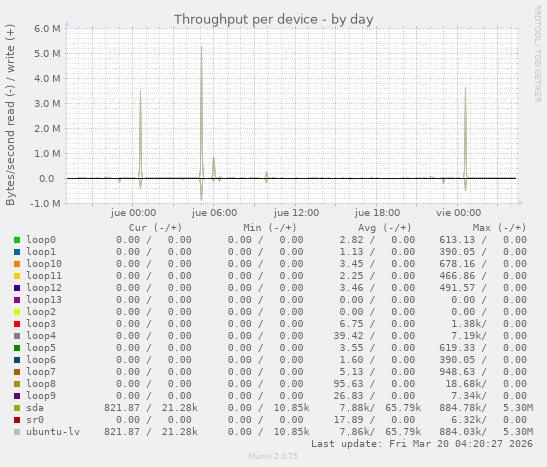Click the sr0 dark red legend swatch
547x467 pixels.
point(17,420)
